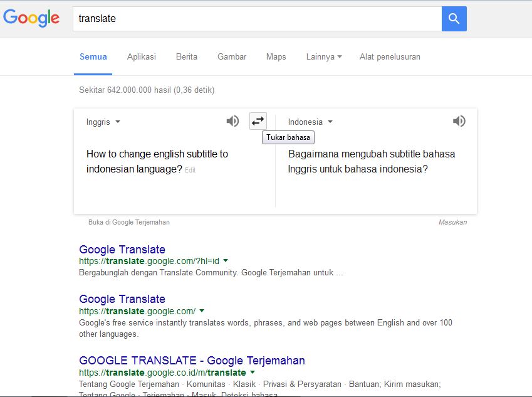Switch to the Maps tab
The image size is (532, 397).
point(276,56)
